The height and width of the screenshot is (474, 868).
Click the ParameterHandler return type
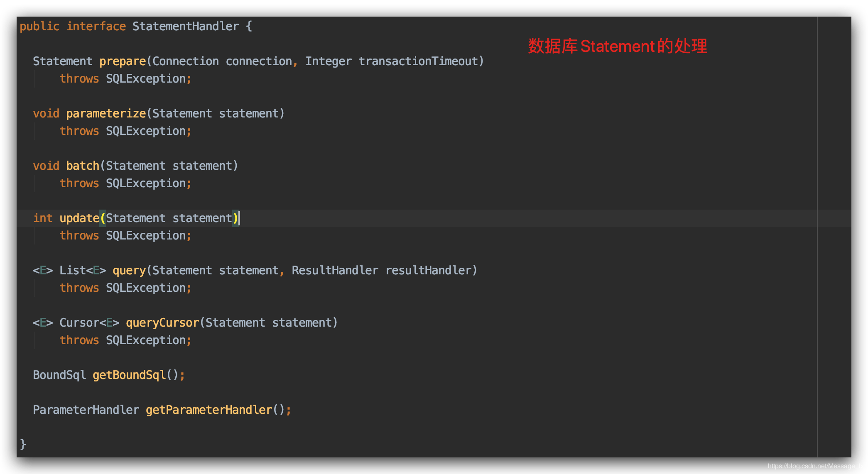point(86,410)
